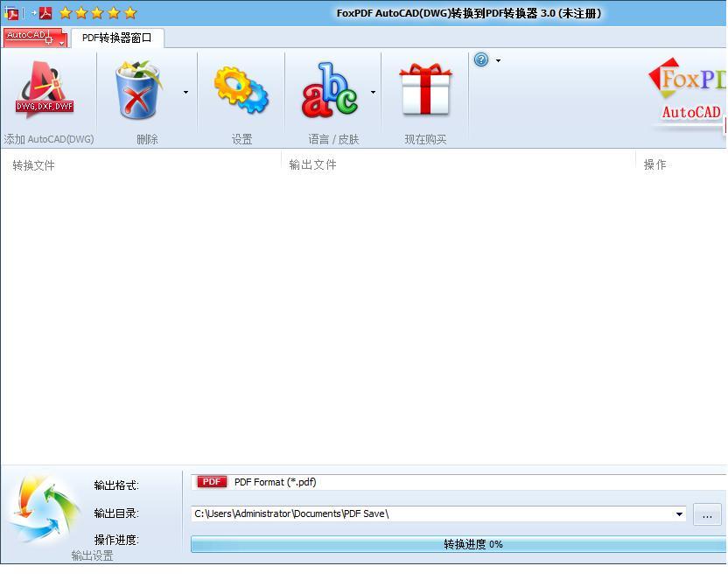This screenshot has width=728, height=580.
Task: Click the colorful arrows 输出设置 icon
Action: (43, 508)
